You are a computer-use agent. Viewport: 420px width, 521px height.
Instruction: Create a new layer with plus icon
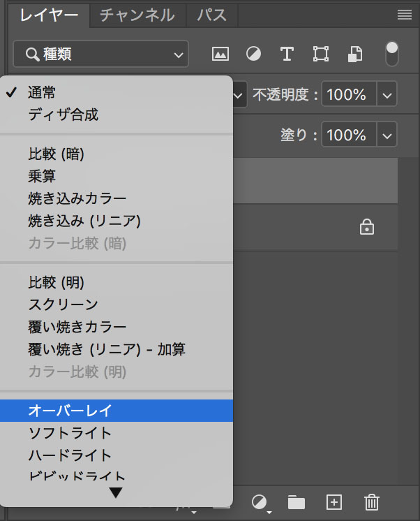pyautogui.click(x=334, y=502)
